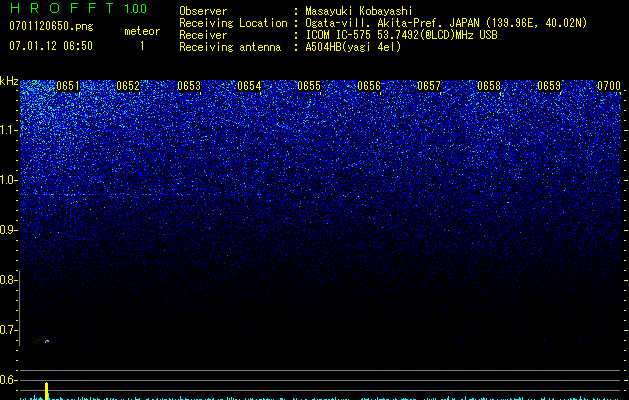Image resolution: width=629 pixels, height=400 pixels.
Task: Click the Receiving Location label
Action: 233,23
